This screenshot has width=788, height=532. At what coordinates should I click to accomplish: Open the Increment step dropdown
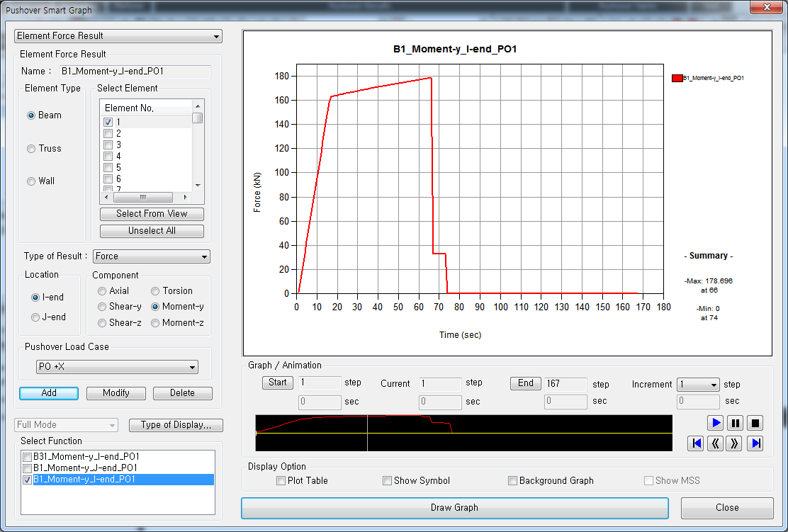698,385
